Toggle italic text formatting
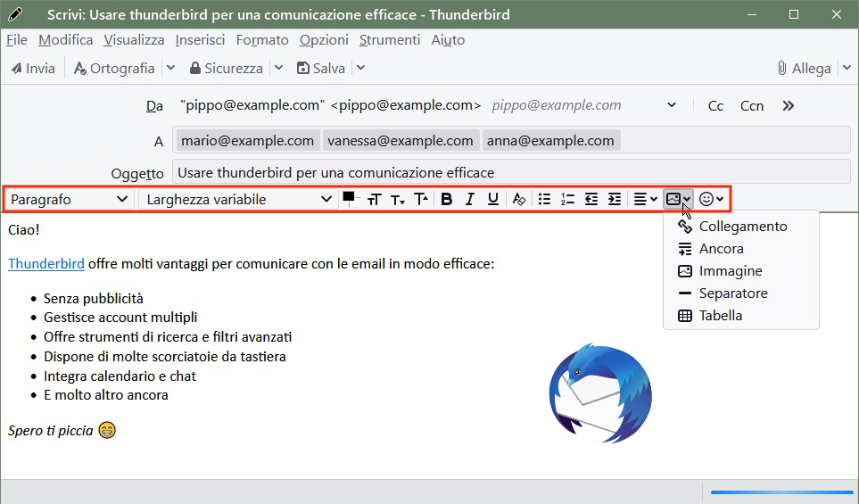Image resolution: width=859 pixels, height=504 pixels. (x=469, y=200)
